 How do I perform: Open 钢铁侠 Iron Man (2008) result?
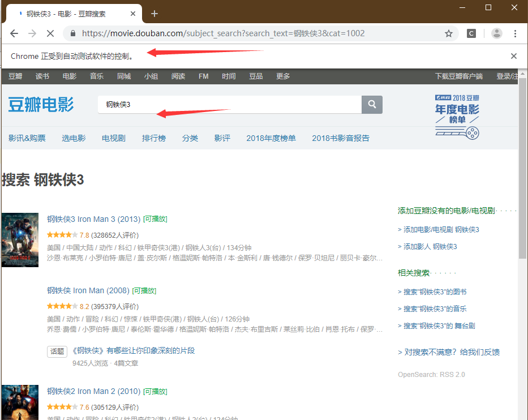(88, 291)
